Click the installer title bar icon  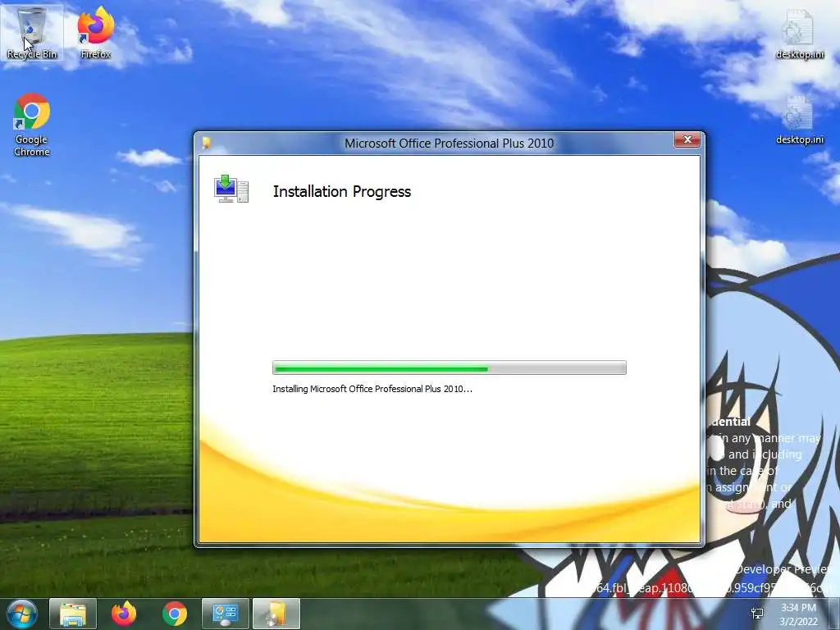coord(206,143)
